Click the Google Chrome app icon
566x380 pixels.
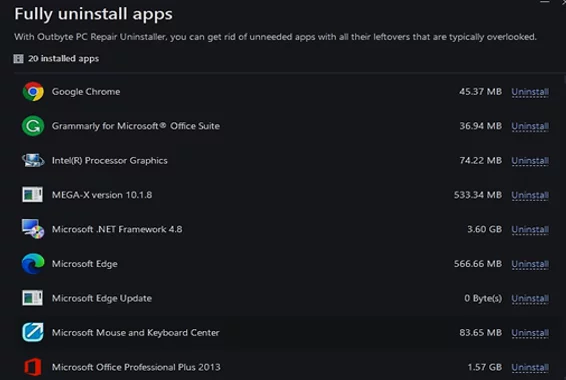click(33, 91)
